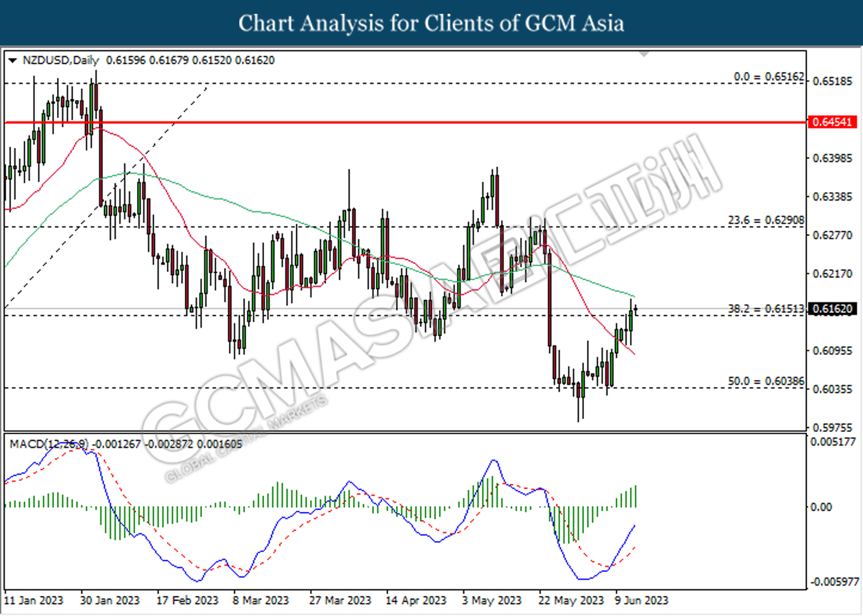Click the Fibonacci label 38.2 = 0.61513
863x616 pixels.
766,309
